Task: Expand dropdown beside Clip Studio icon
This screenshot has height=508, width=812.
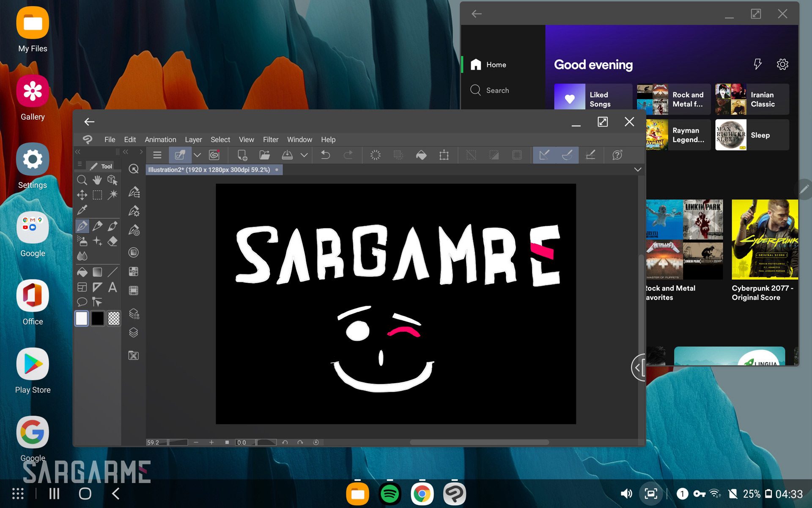Action: [197, 155]
